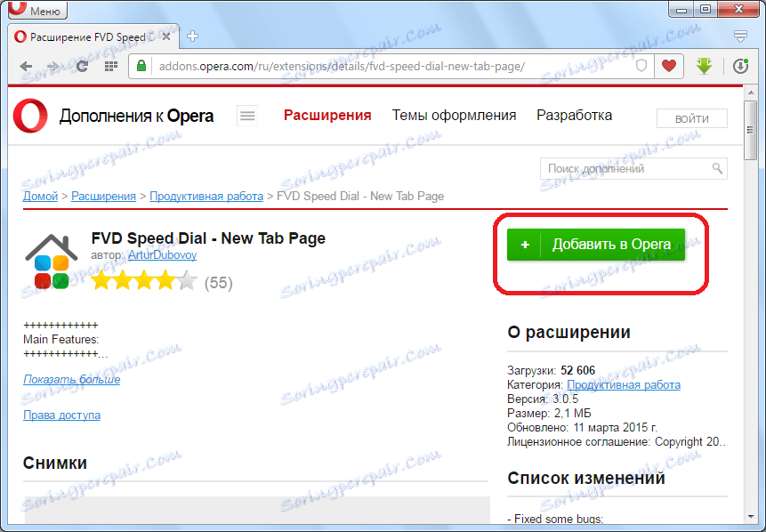Viewport: 766px width, 532px height.
Task: Add page to bookmarks with heart icon
Action: 669,66
